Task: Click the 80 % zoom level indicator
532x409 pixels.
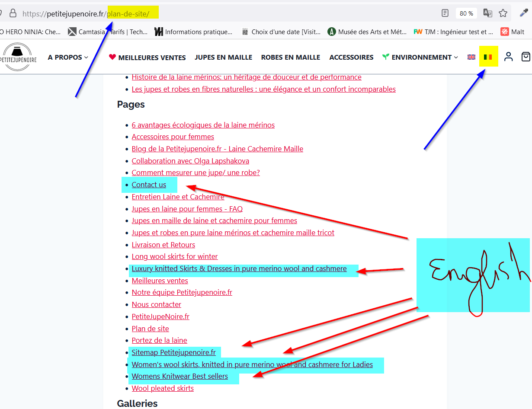Action: tap(466, 13)
